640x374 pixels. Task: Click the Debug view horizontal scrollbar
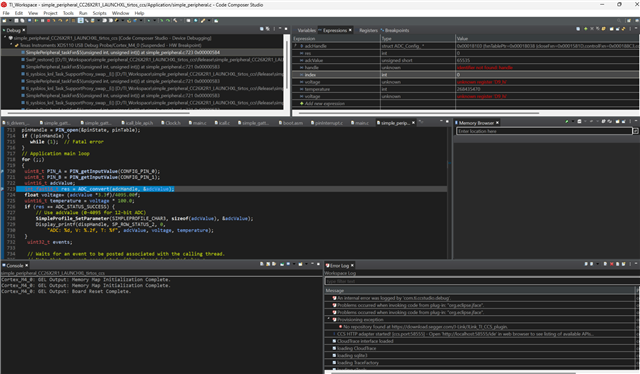coord(98,113)
